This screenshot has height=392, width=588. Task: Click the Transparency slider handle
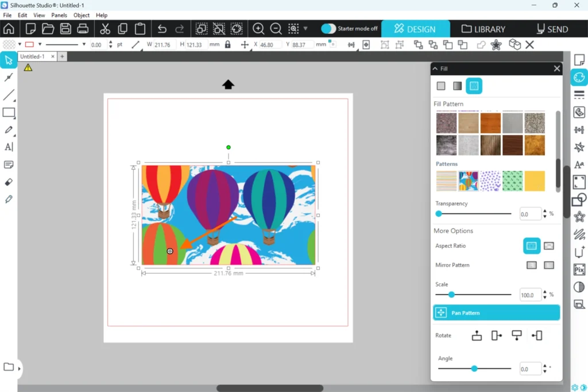pyautogui.click(x=439, y=214)
